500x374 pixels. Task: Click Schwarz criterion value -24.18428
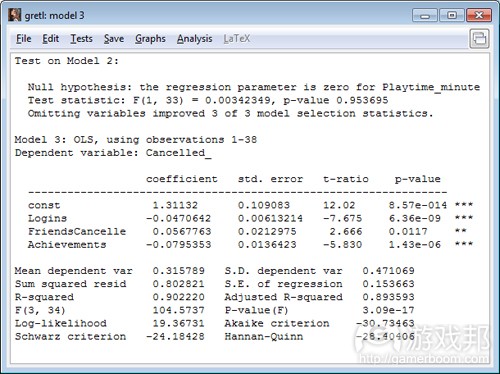click(175, 336)
